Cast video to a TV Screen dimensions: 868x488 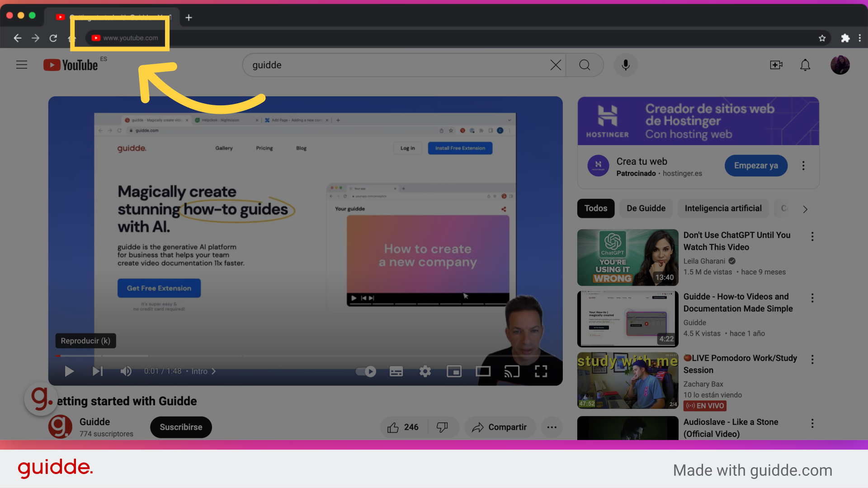tap(512, 371)
